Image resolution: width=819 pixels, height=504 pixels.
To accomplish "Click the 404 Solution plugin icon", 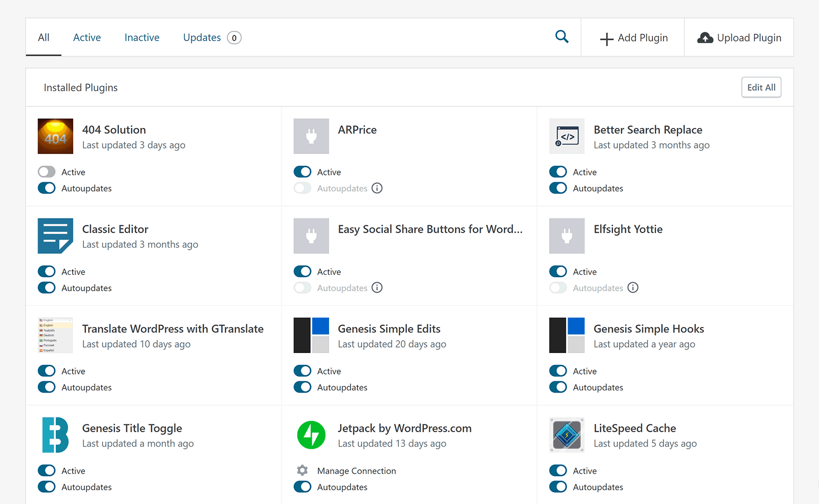I will 55,136.
